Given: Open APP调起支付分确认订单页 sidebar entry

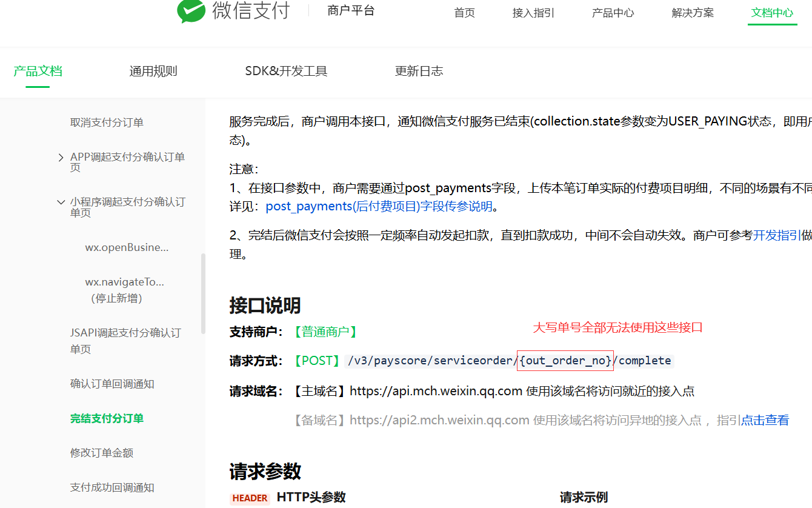Looking at the screenshot, I should 127,162.
